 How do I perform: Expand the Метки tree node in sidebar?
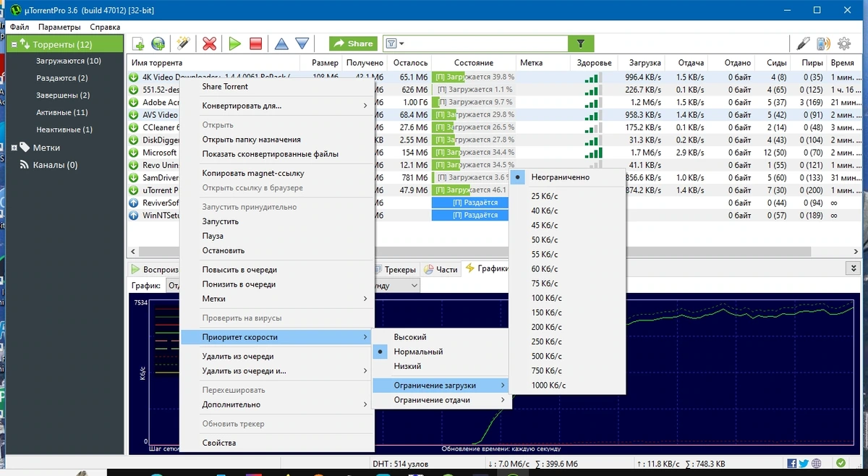click(14, 148)
